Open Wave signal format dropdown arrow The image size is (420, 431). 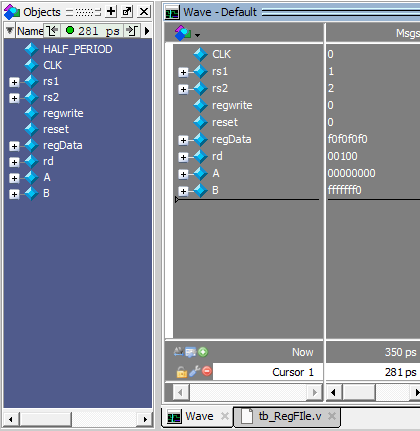(x=197, y=35)
